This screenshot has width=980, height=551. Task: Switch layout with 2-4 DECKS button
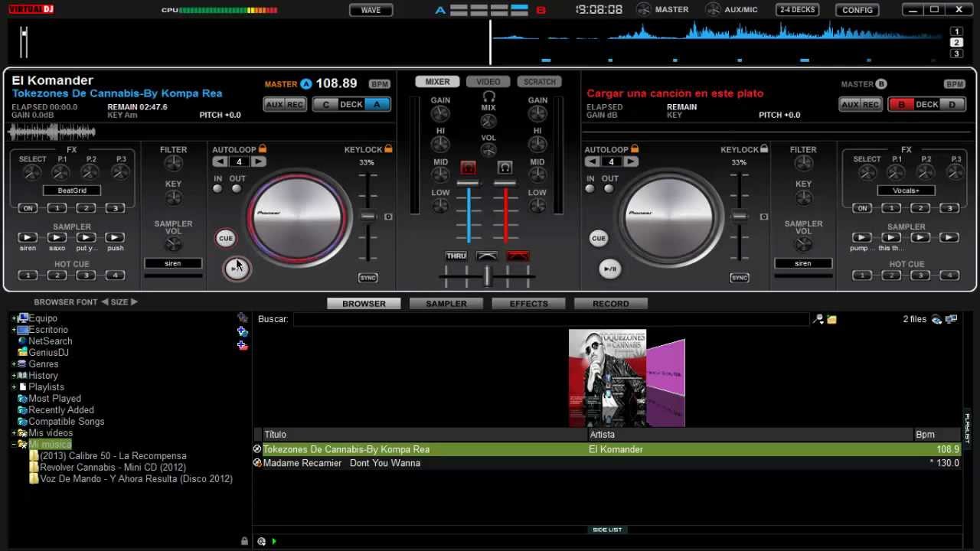[x=797, y=10]
